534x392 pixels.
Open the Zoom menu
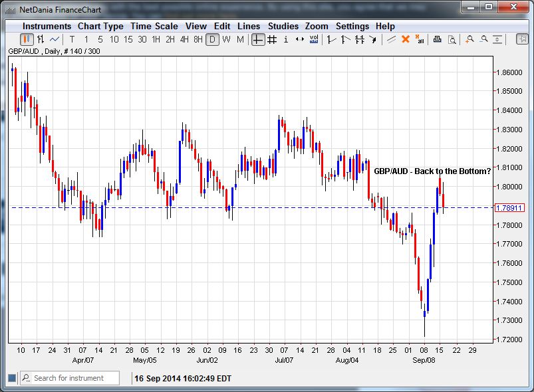tap(317, 26)
